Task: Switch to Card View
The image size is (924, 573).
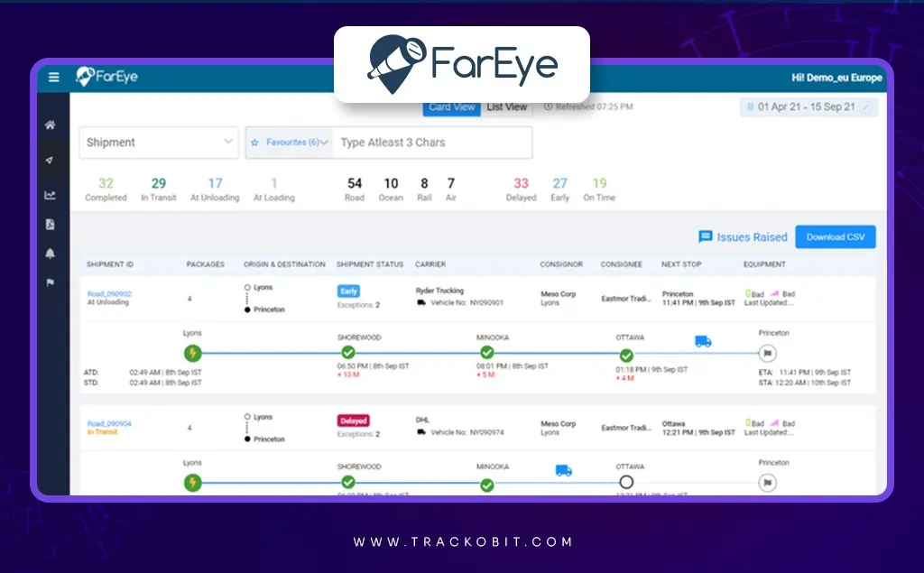Action: 451,106
